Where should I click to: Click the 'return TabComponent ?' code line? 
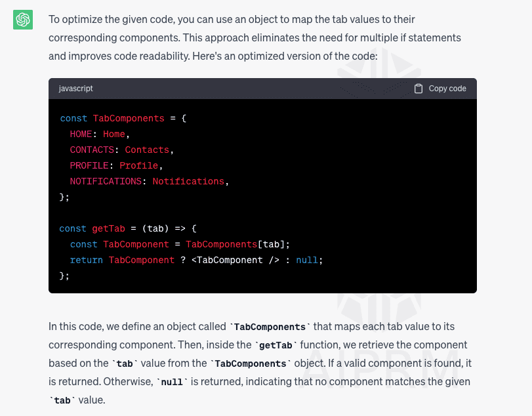click(x=196, y=260)
